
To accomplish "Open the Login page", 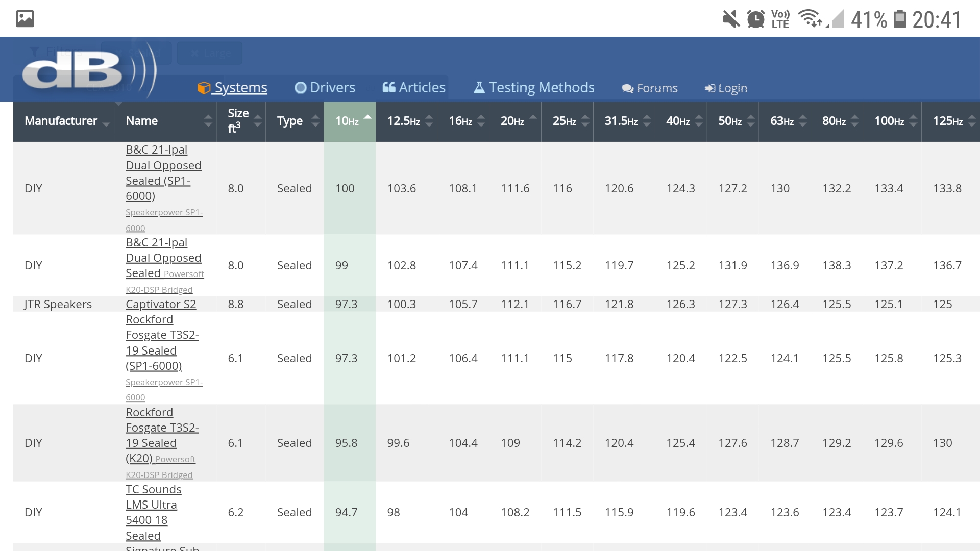I will pyautogui.click(x=726, y=88).
